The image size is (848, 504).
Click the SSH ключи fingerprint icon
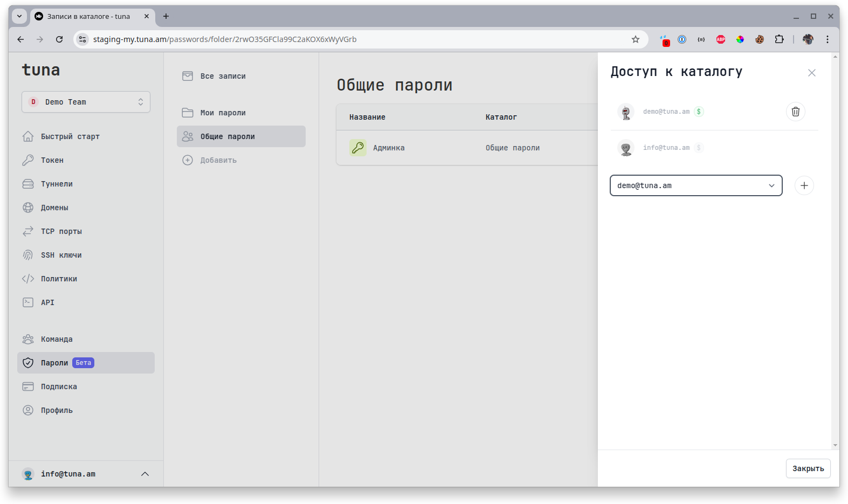coord(28,255)
